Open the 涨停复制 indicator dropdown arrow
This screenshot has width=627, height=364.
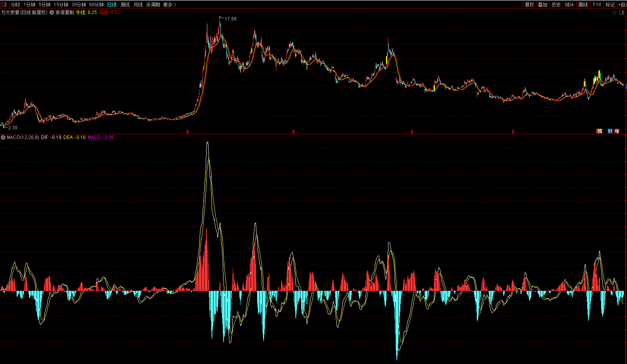[52, 12]
